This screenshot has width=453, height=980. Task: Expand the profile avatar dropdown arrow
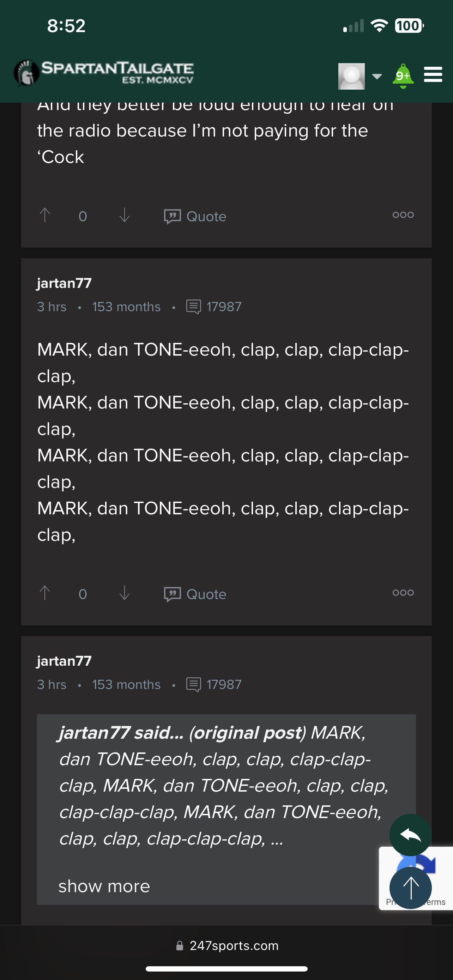pyautogui.click(x=376, y=77)
